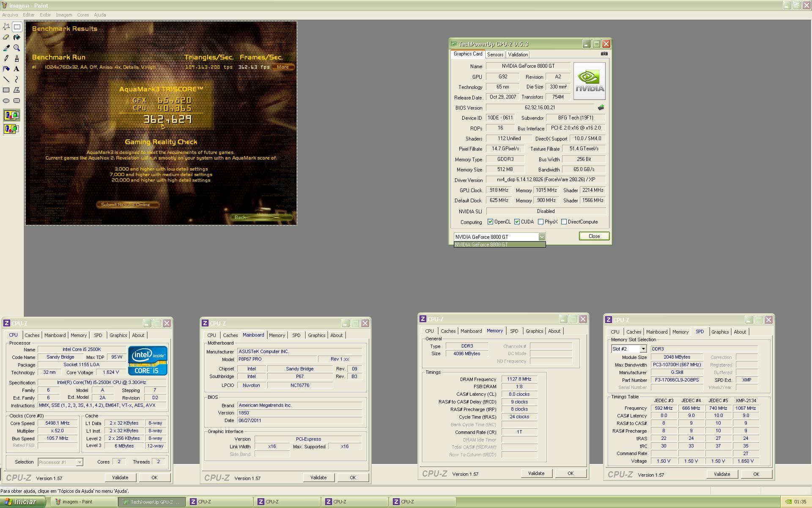This screenshot has height=508, width=812.
Task: Open the Cores menu in Paint
Action: [x=83, y=15]
